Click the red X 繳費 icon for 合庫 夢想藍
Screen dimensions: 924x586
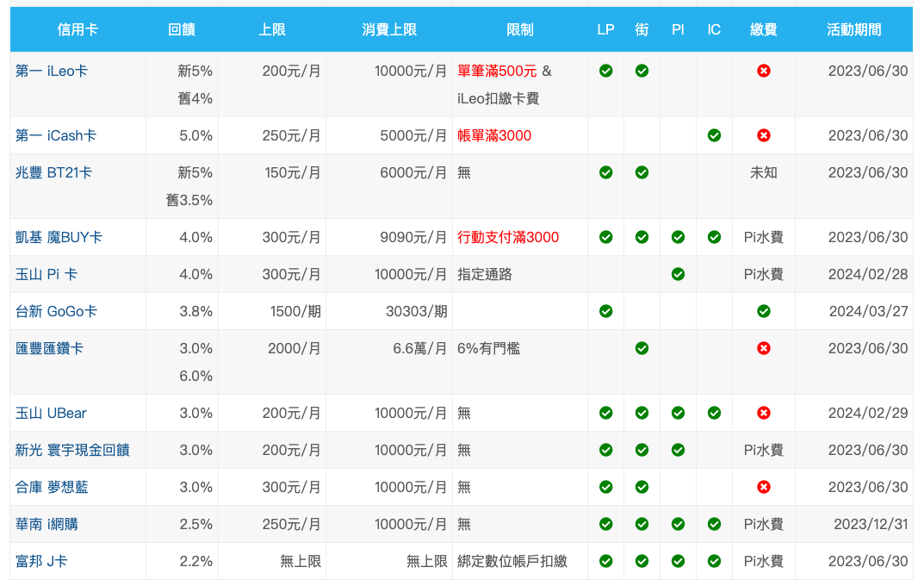(764, 488)
